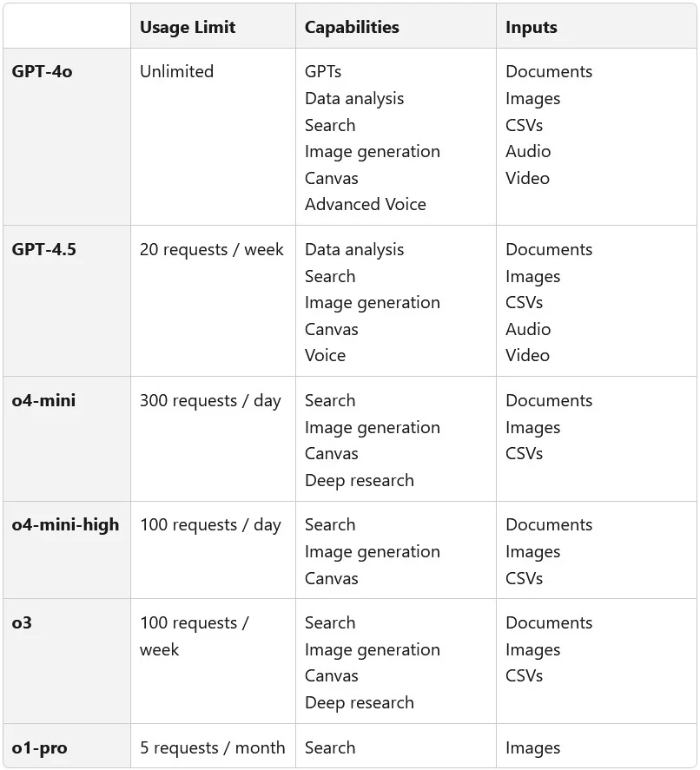Click the o4-mini row label

(x=43, y=401)
